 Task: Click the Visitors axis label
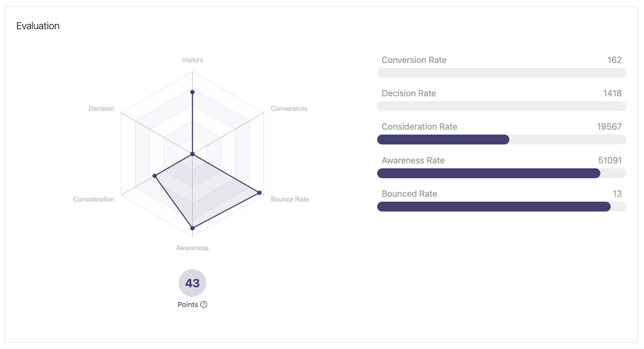pos(192,60)
